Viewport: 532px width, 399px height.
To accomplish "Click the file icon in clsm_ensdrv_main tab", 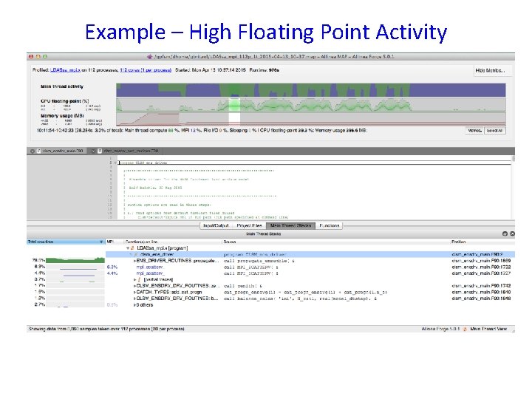I will click(x=38, y=151).
